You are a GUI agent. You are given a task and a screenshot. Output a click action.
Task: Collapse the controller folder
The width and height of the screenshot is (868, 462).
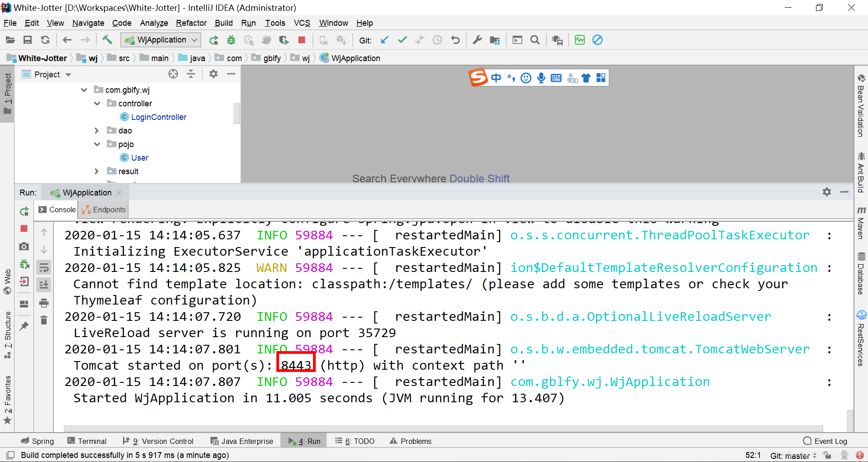click(x=97, y=104)
